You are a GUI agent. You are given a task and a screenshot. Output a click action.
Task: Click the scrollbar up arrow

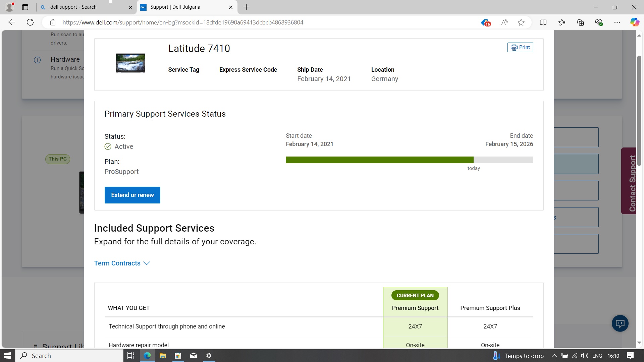639,35
